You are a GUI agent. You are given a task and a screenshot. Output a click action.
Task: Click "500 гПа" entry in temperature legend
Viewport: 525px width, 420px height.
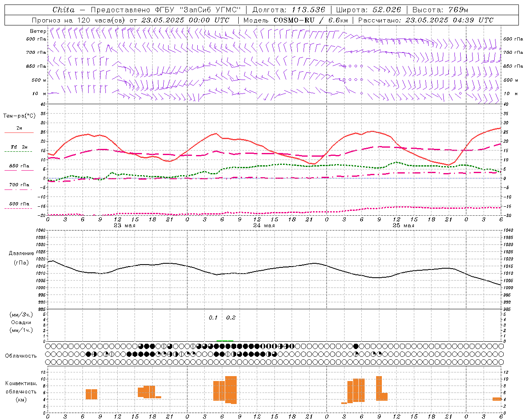tap(19, 204)
